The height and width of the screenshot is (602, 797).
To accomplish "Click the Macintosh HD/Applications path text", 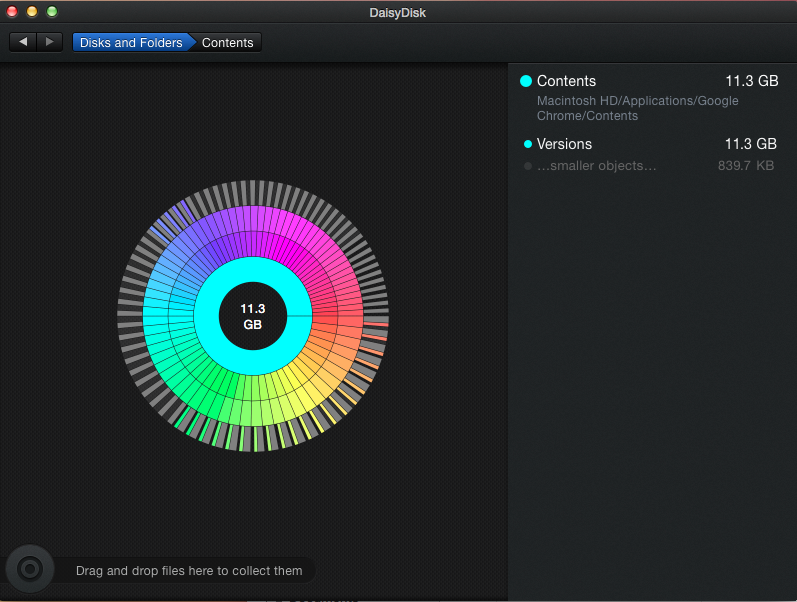I will coord(637,108).
